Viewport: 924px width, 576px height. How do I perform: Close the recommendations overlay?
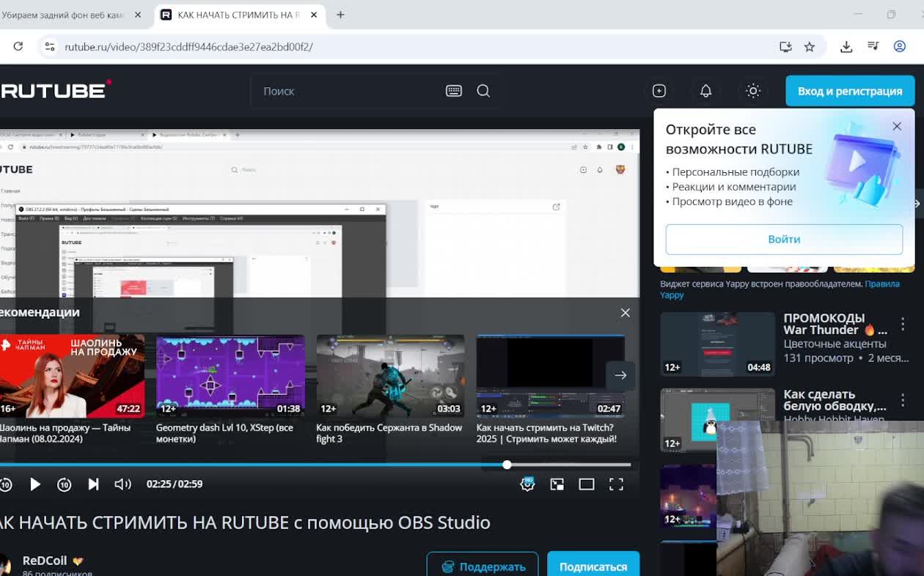click(625, 312)
